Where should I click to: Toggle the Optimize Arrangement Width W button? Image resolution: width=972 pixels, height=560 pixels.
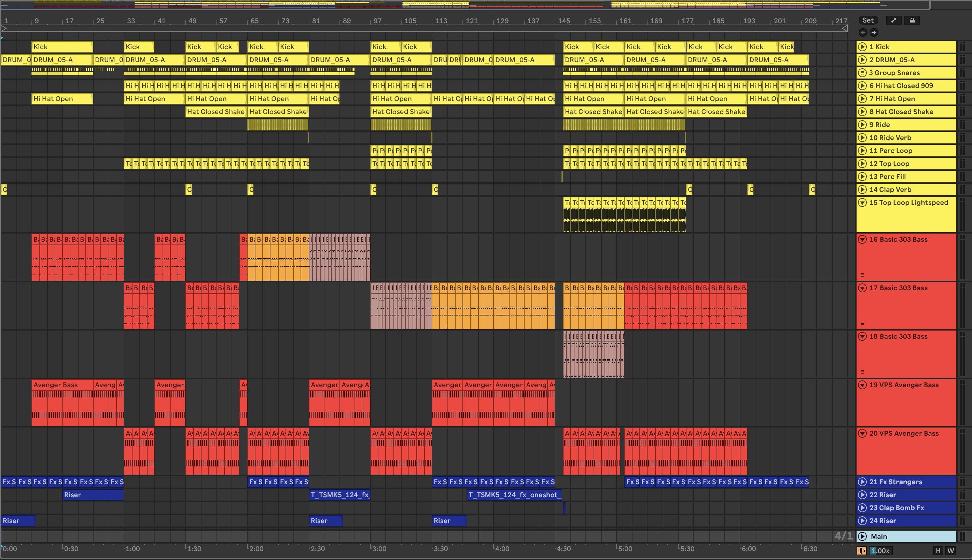[950, 551]
